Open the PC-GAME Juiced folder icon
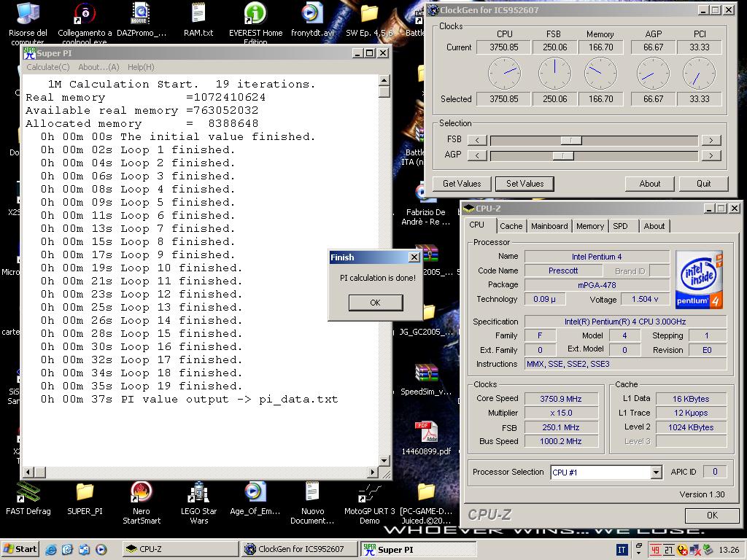747x560 pixels. (426, 493)
